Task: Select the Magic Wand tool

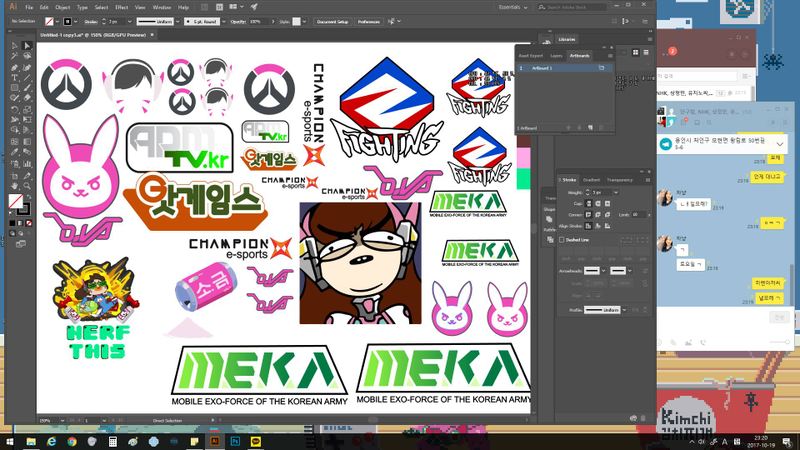Action: pos(14,56)
